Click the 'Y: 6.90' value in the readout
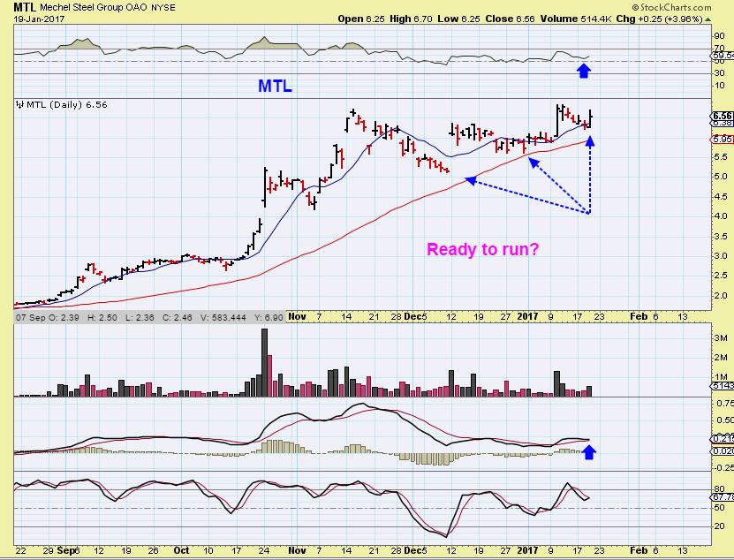Viewport: 734px width, 560px height. coord(269,317)
